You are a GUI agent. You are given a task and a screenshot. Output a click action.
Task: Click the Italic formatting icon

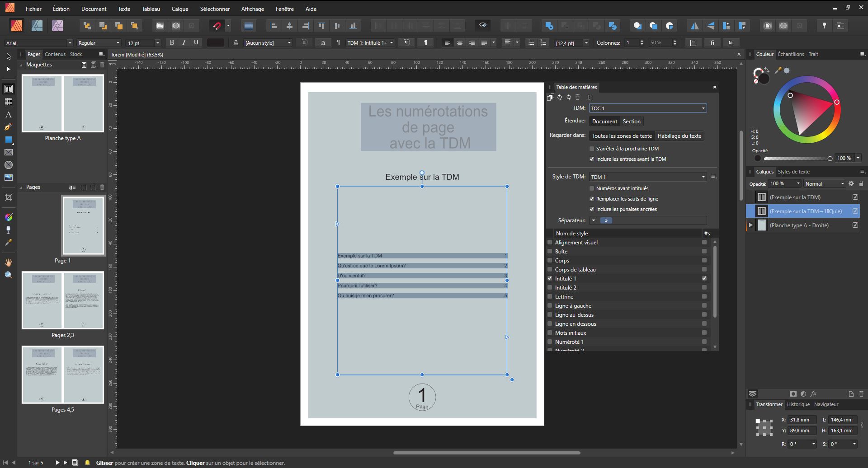[x=184, y=42]
